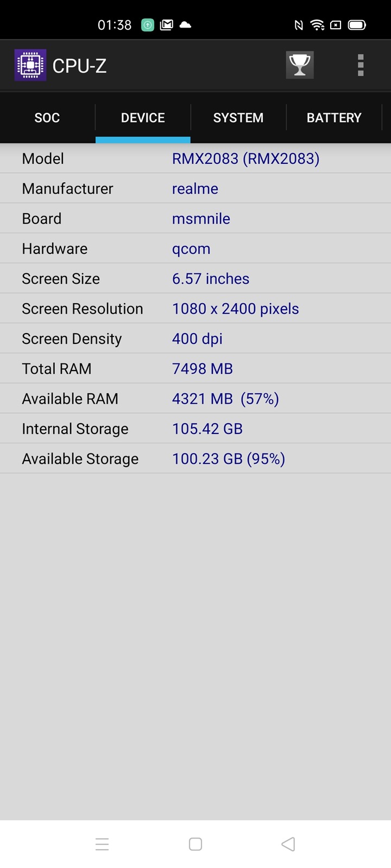The width and height of the screenshot is (391, 868).
Task: Tap the Available Storage row
Action: (195, 459)
